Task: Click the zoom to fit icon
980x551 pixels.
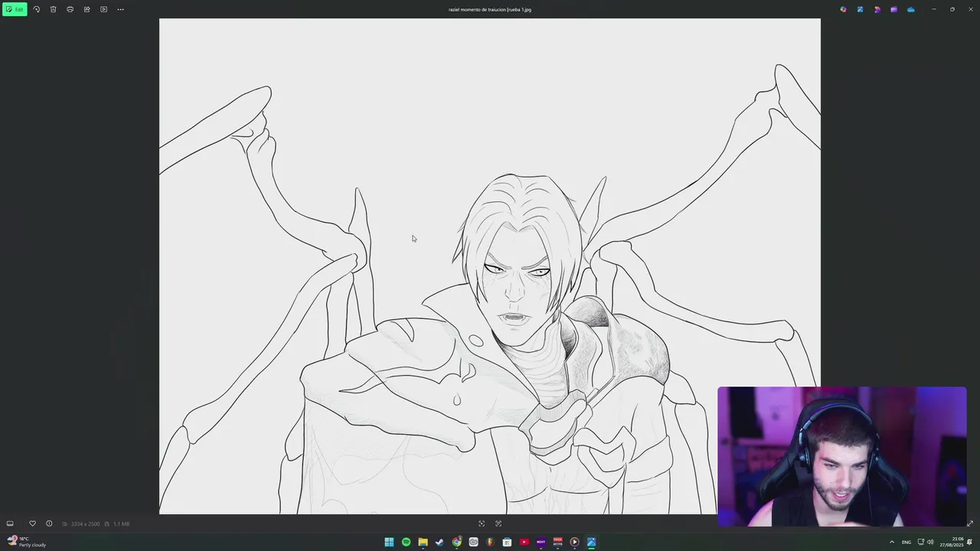Action: click(482, 523)
